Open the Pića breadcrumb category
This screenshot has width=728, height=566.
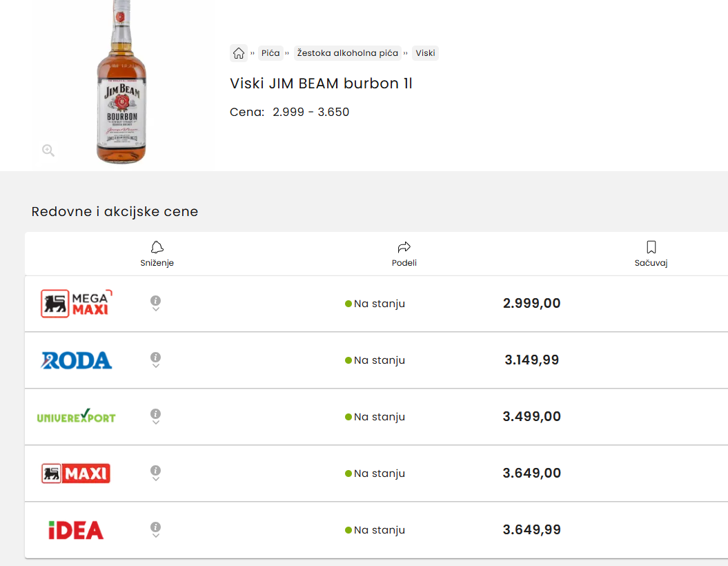pyautogui.click(x=270, y=53)
